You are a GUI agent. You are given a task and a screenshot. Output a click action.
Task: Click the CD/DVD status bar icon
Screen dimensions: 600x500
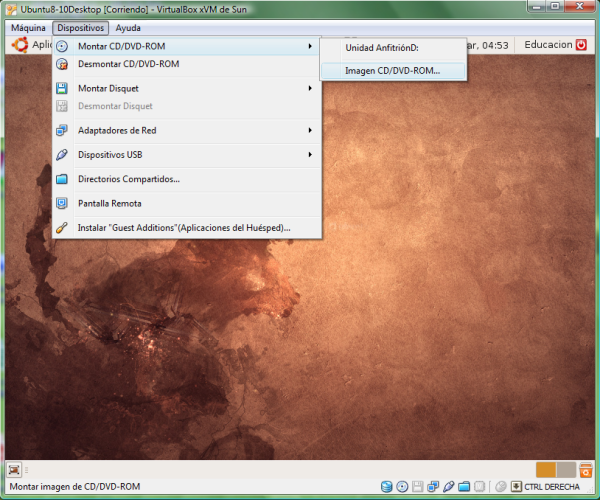tap(402, 487)
